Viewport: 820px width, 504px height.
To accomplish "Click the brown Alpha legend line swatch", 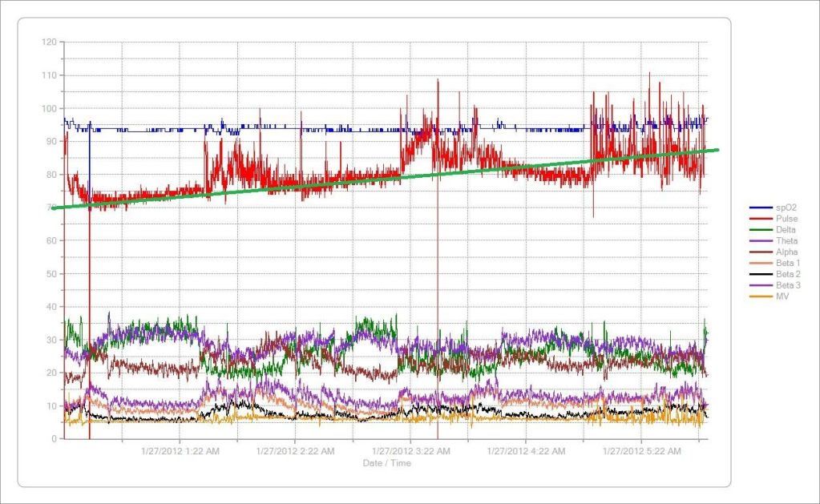I will [761, 252].
